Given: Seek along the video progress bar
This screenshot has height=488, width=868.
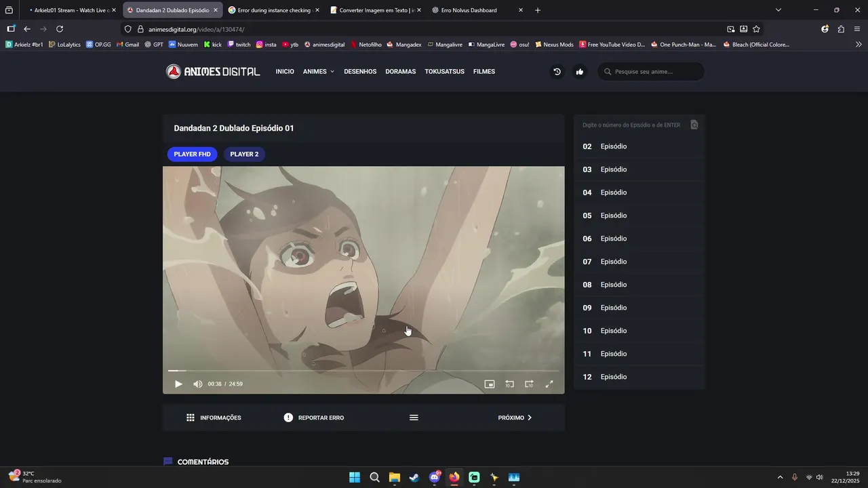Looking at the screenshot, I should coord(363,371).
